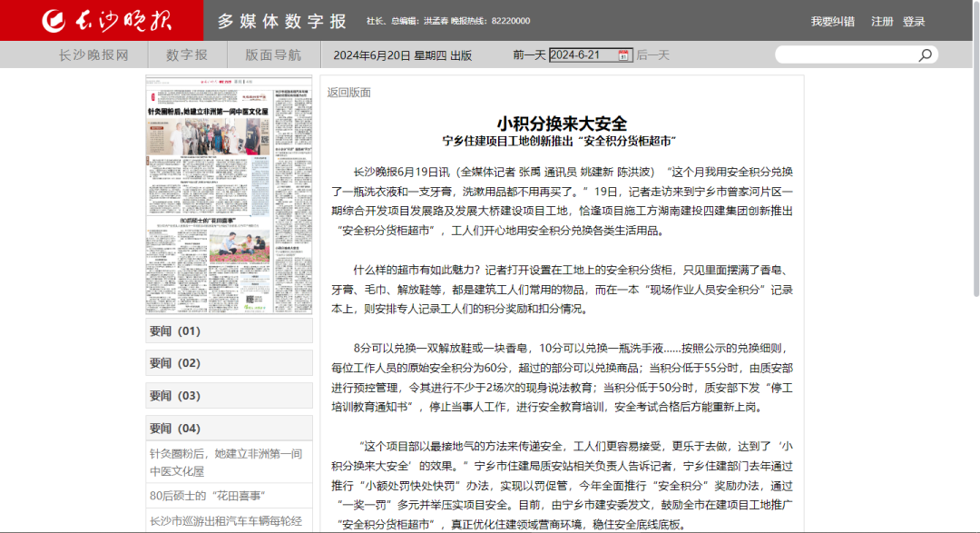
Task: Click the 长沙晚报 logo
Action: (107, 21)
